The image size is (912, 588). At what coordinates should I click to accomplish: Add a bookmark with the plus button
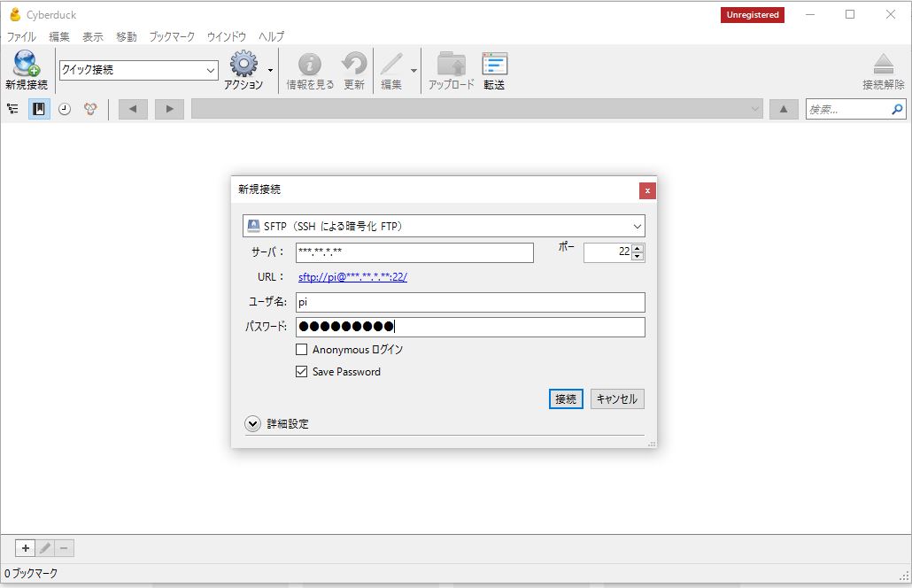(25, 548)
